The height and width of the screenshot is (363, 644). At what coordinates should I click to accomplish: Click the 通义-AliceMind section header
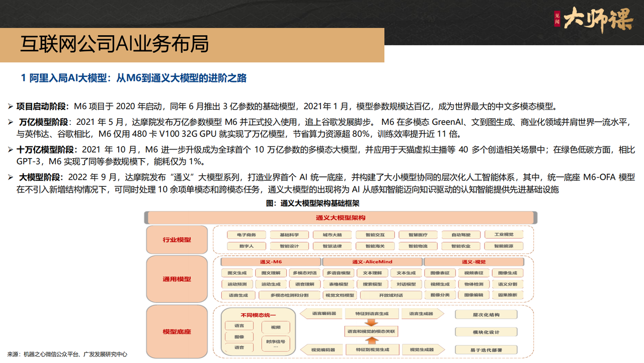click(372, 262)
